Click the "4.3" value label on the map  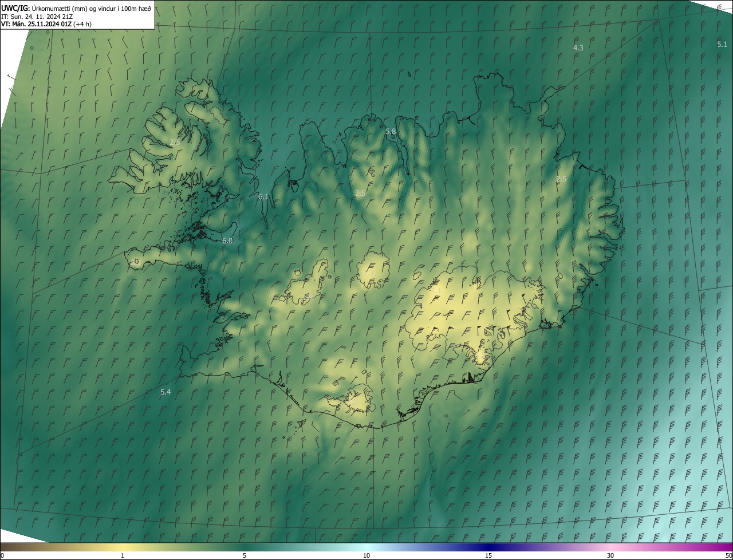coord(578,48)
